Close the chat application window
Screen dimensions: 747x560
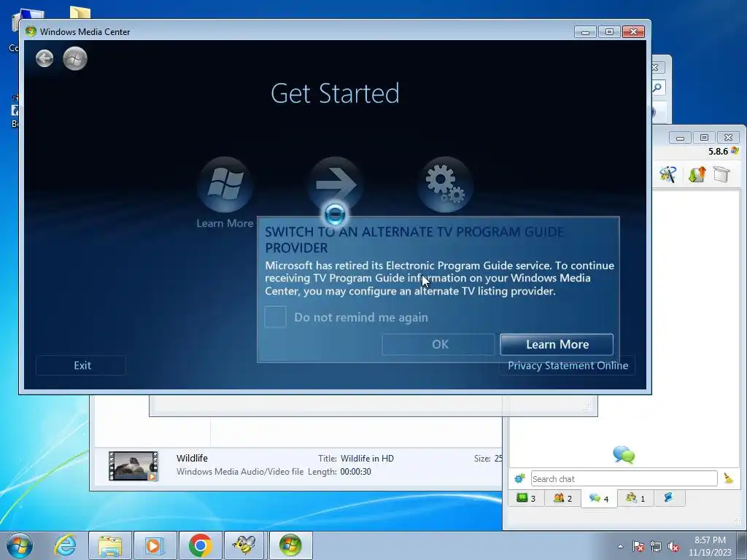tap(728, 138)
